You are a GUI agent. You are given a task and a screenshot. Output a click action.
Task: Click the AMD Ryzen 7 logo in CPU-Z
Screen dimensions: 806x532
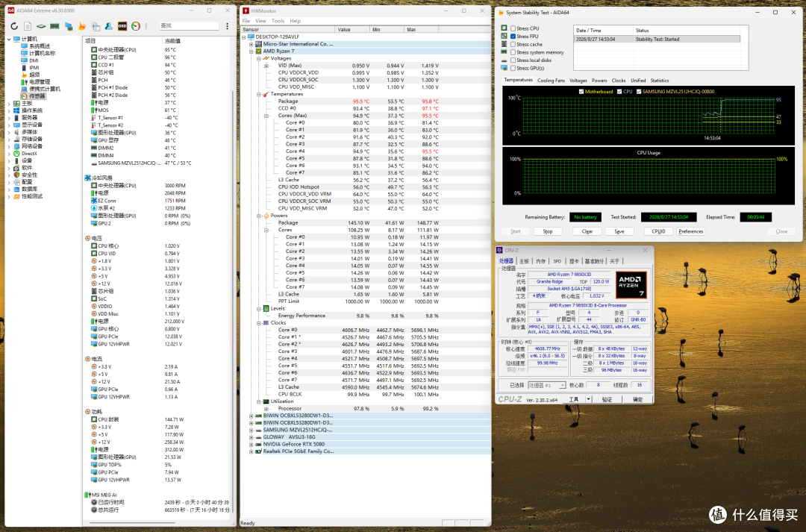tap(631, 285)
